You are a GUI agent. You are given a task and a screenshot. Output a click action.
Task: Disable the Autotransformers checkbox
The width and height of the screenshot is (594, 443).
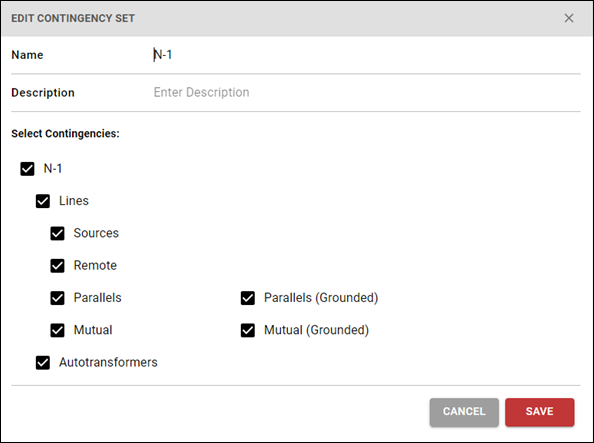(43, 363)
